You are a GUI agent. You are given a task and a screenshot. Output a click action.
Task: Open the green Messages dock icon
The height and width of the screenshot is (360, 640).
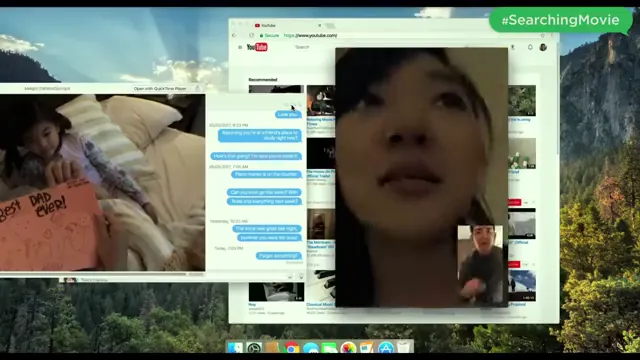(x=329, y=348)
